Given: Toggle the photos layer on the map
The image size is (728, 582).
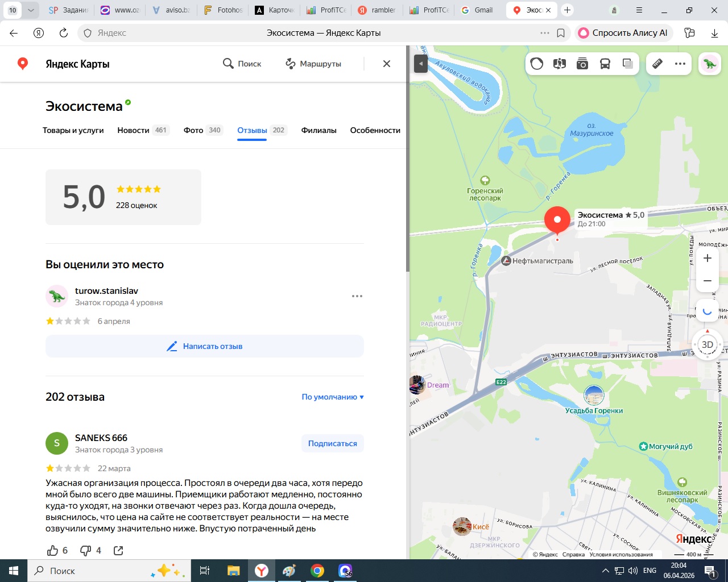Looking at the screenshot, I should [582, 64].
